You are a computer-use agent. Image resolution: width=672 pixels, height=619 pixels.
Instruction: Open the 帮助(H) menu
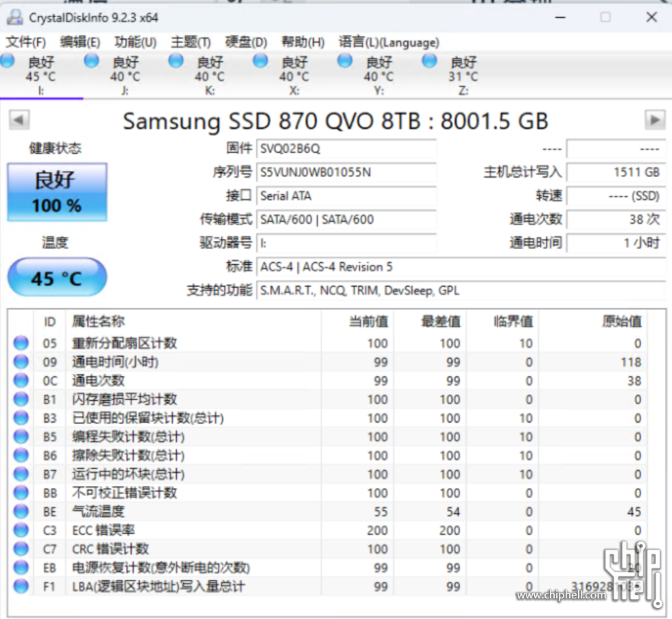pos(302,43)
